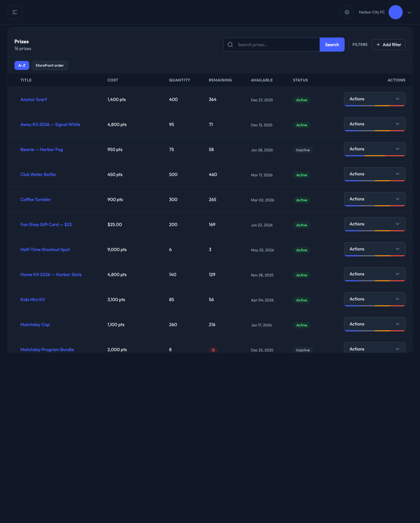The height and width of the screenshot is (523, 420).
Task: Open Kids Mini Kit link
Action: [x=33, y=299]
